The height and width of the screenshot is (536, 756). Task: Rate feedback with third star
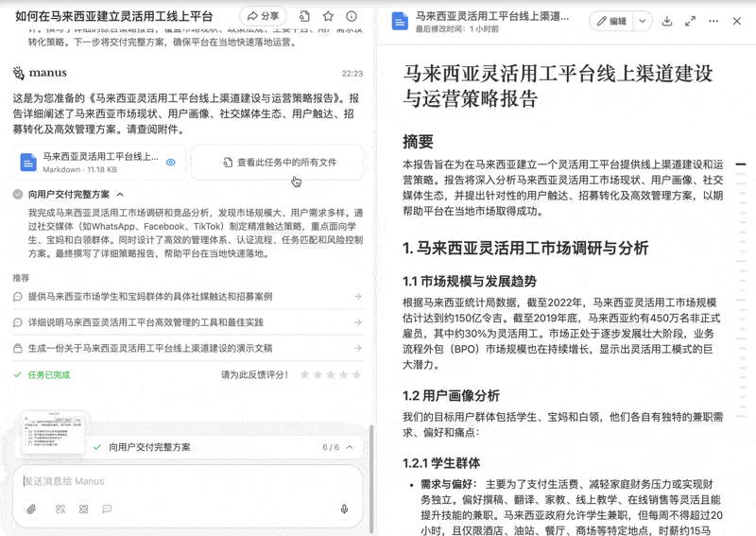pyautogui.click(x=331, y=374)
